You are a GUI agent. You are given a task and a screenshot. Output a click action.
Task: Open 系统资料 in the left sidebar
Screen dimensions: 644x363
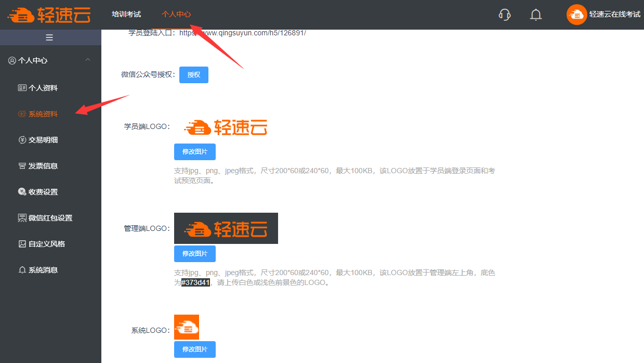43,114
